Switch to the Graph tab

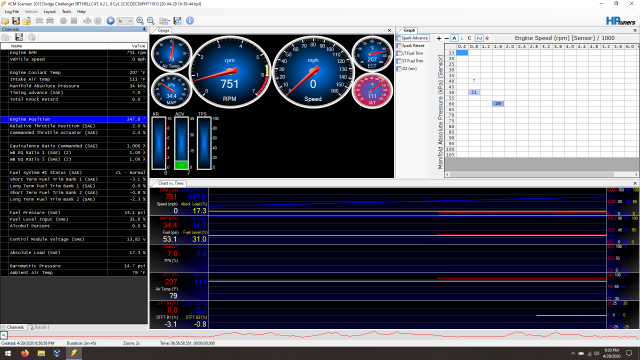click(x=409, y=31)
